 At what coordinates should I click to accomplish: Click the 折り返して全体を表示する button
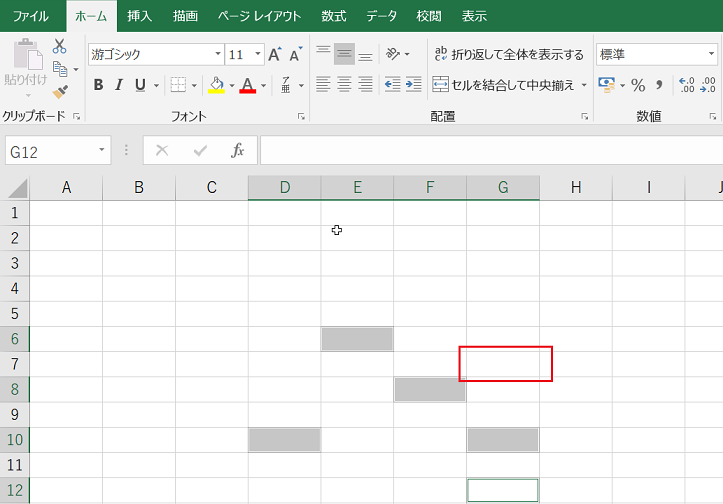click(509, 54)
